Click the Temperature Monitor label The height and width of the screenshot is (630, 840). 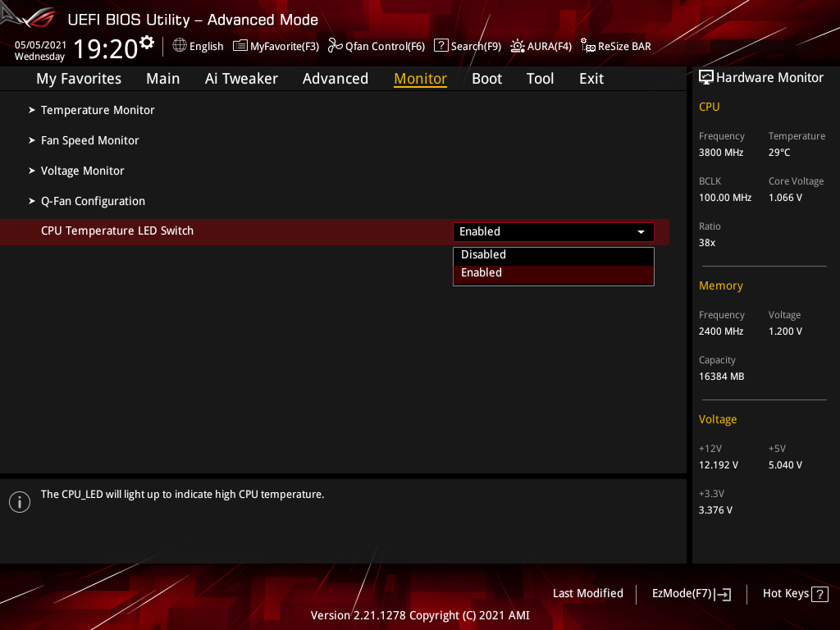98,111
